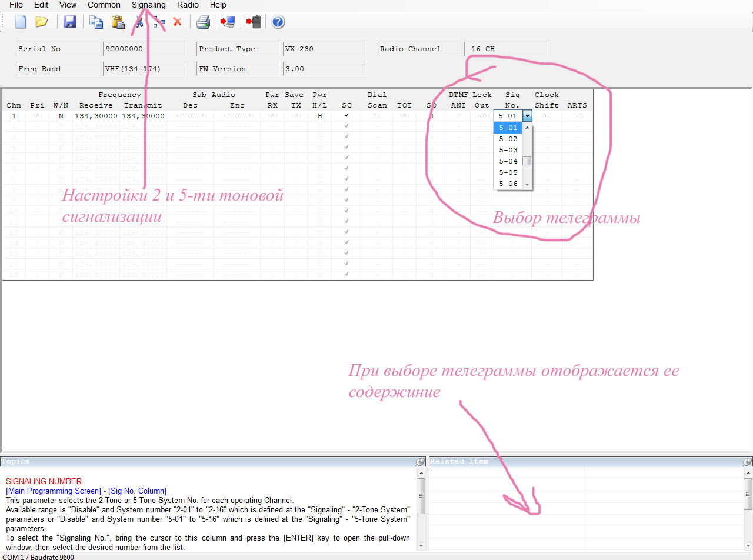Click channel 1 Pwr H/L cell showing H
Image resolution: width=753 pixels, height=560 pixels.
pos(320,116)
